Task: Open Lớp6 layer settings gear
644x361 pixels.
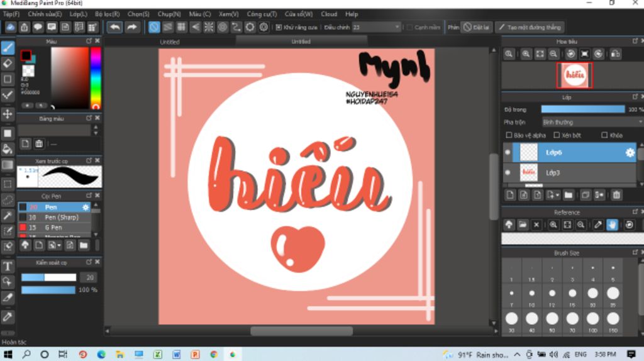Action: [x=630, y=153]
